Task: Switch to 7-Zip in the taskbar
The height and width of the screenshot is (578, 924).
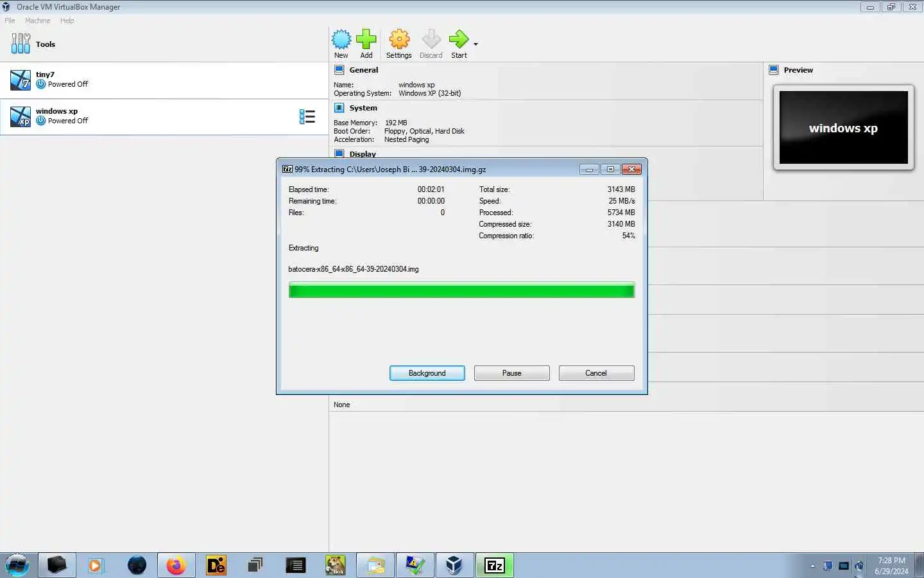Action: (495, 565)
